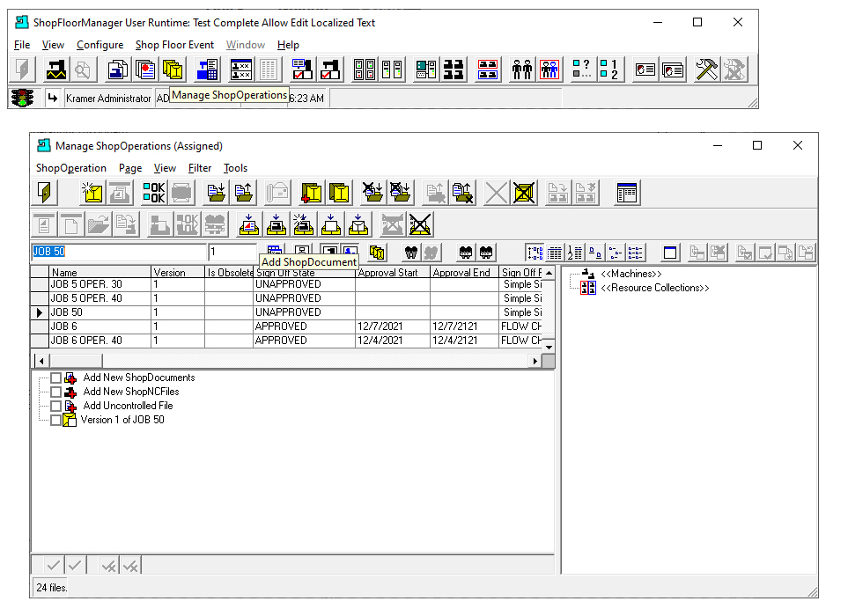Click the numbered 1 2 list icon
Screen dimensions: 848x616
(609, 70)
